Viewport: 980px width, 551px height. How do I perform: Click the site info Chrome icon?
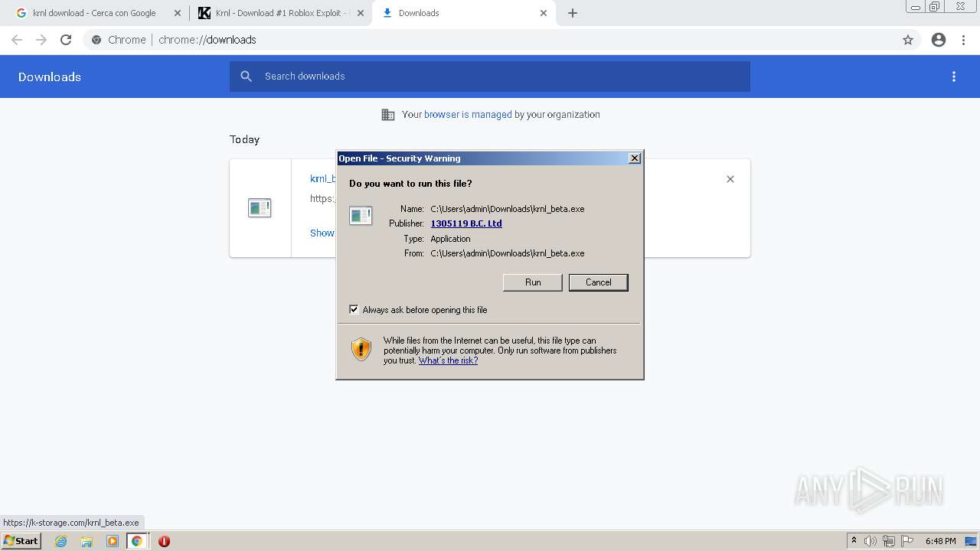(x=96, y=40)
